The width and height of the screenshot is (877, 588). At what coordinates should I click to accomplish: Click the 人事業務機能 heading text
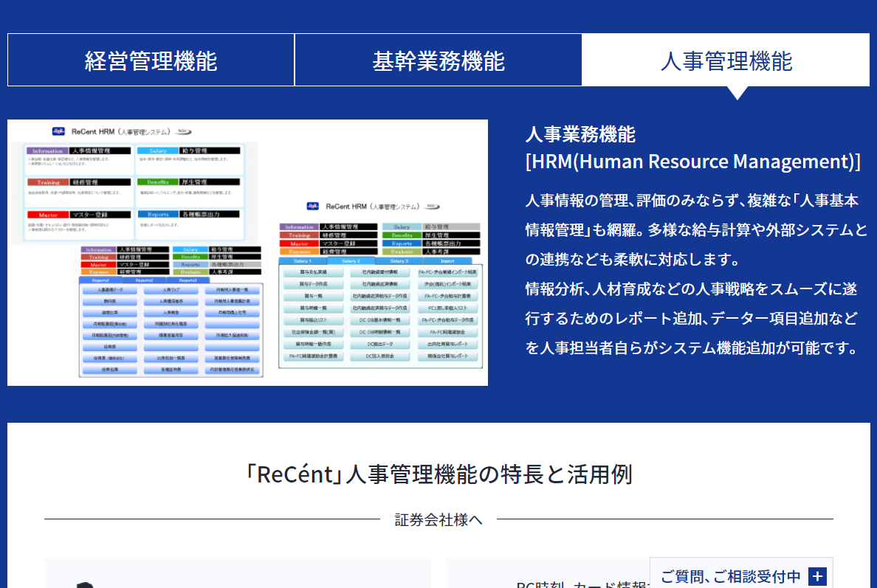[x=580, y=134]
